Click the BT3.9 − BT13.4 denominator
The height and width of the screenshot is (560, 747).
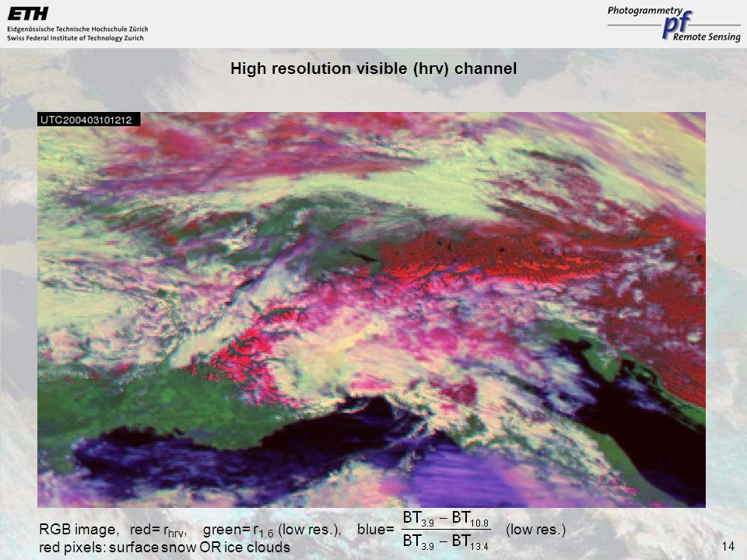click(x=446, y=542)
